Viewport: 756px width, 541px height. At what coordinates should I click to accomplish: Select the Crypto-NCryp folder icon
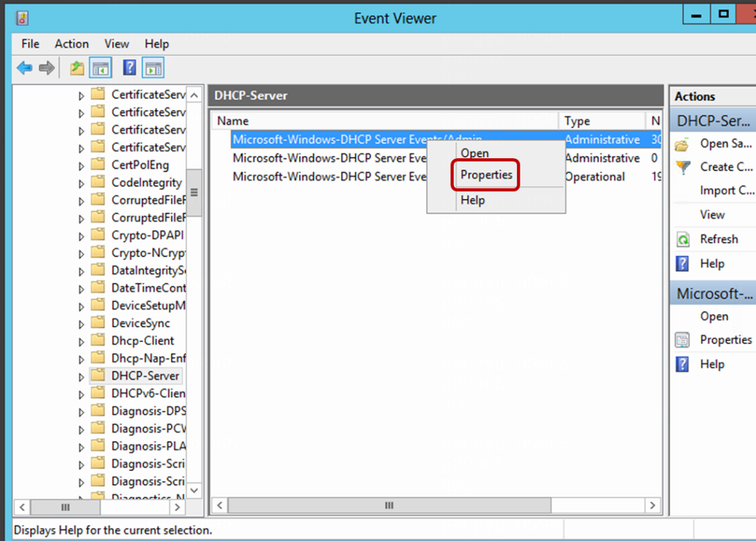point(98,253)
